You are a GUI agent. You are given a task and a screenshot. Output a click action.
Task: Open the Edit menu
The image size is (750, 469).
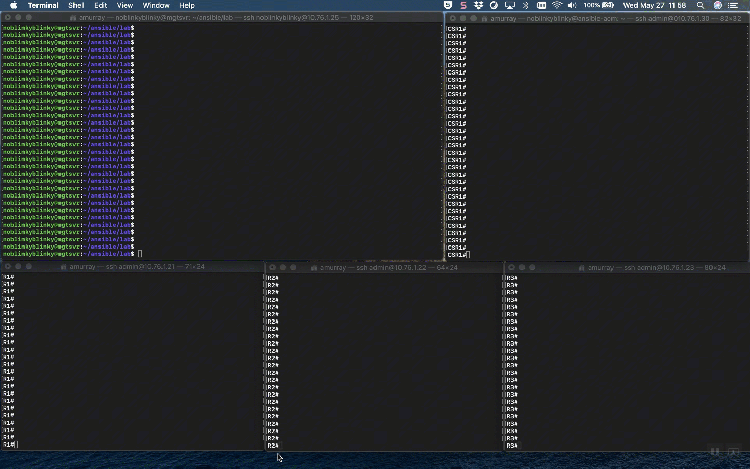tap(101, 5)
